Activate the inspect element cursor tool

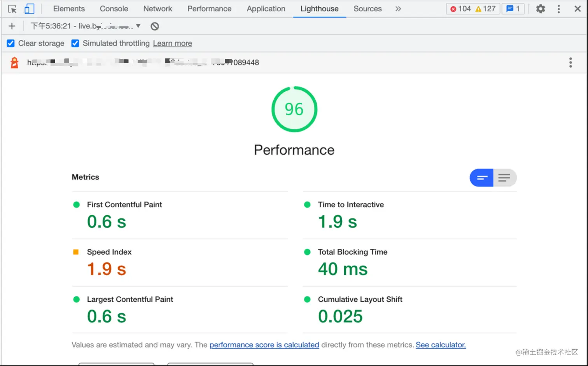12,9
